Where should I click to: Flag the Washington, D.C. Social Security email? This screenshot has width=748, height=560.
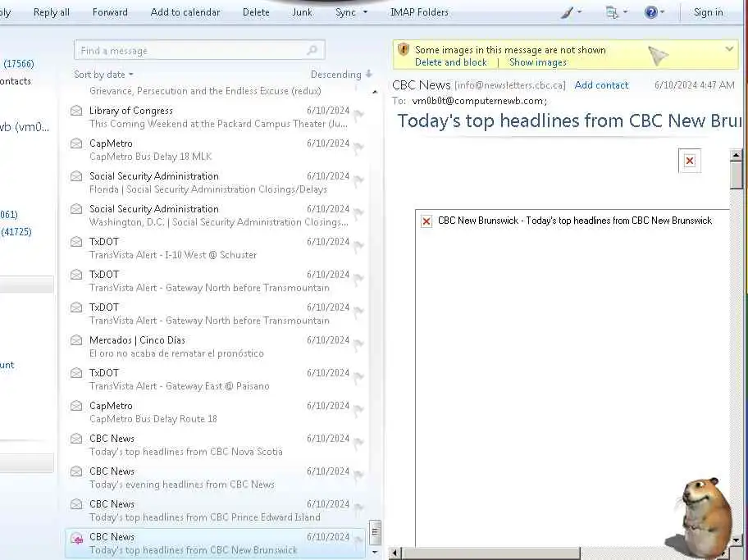358,212
